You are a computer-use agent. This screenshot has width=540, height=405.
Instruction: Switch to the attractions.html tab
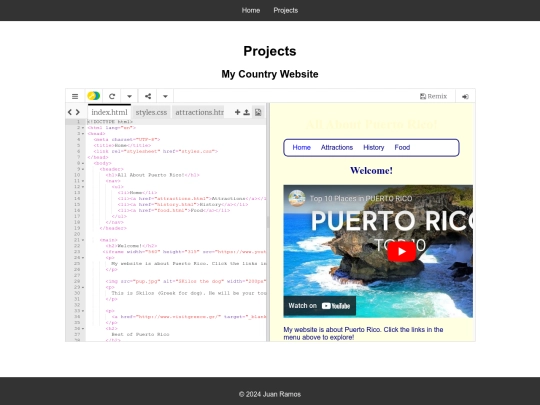point(199,112)
